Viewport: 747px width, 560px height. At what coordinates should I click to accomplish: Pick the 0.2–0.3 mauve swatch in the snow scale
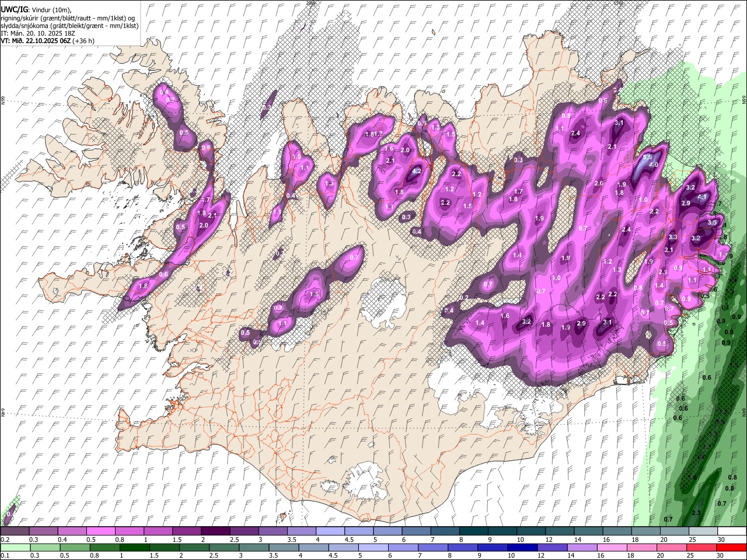click(x=15, y=531)
